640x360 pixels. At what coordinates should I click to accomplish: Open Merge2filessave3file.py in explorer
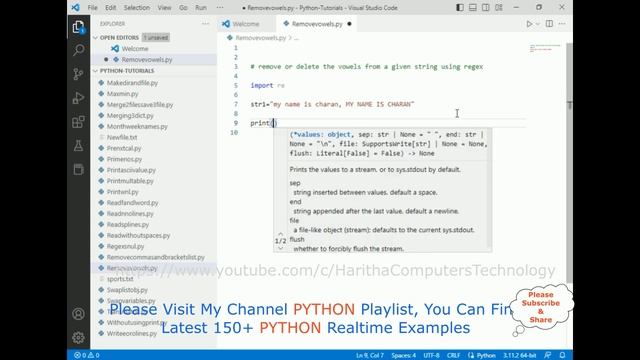tap(140, 105)
